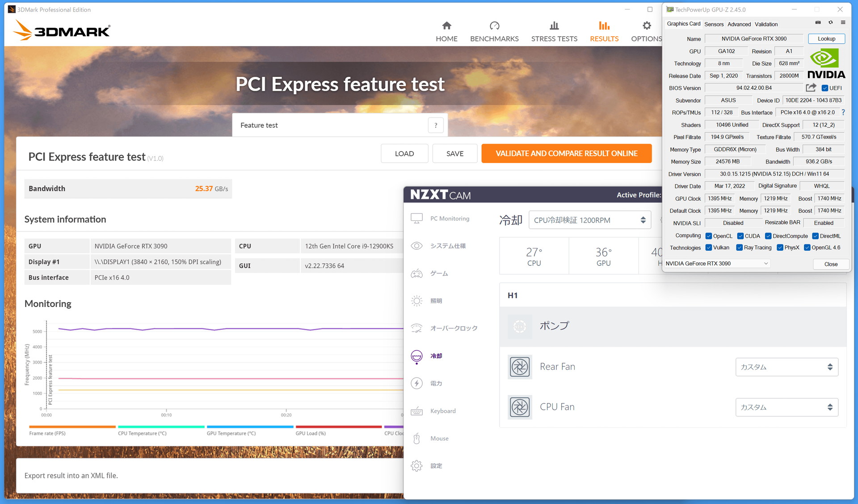
Task: Open the RESULTS chart icon
Action: click(604, 25)
